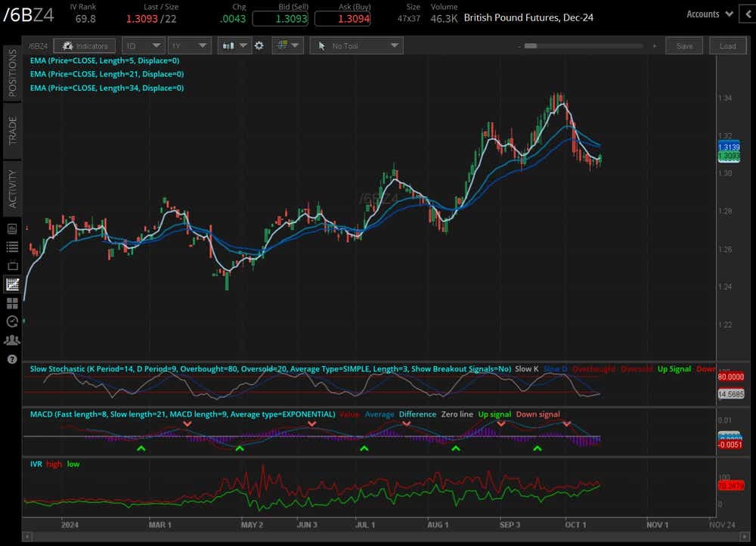Expand the 1Y time range dropdown

[189, 46]
